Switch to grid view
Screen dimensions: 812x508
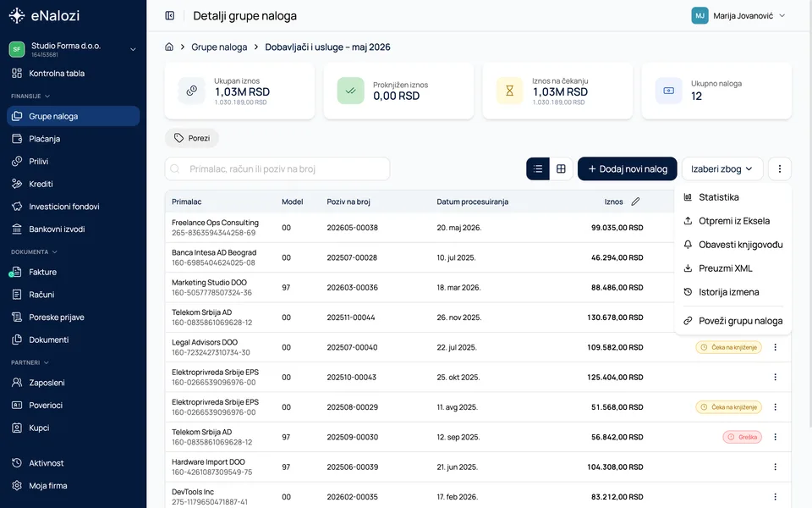(561, 168)
